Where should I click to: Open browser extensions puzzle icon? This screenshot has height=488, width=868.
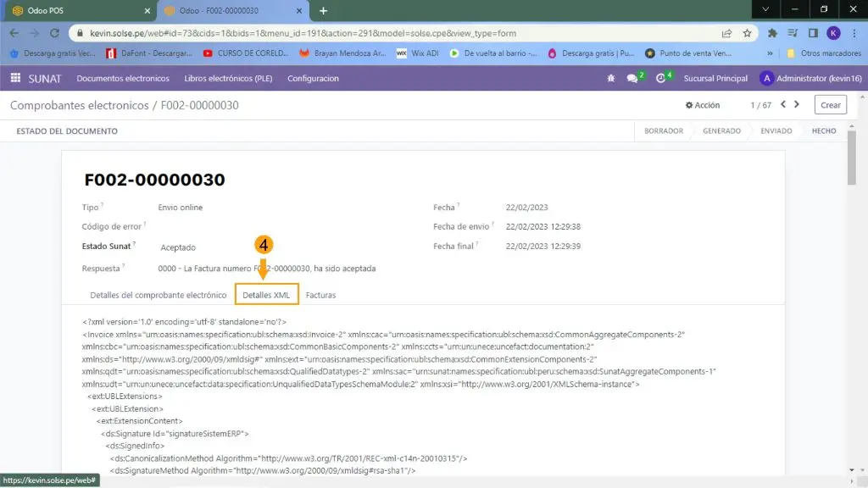tap(772, 33)
